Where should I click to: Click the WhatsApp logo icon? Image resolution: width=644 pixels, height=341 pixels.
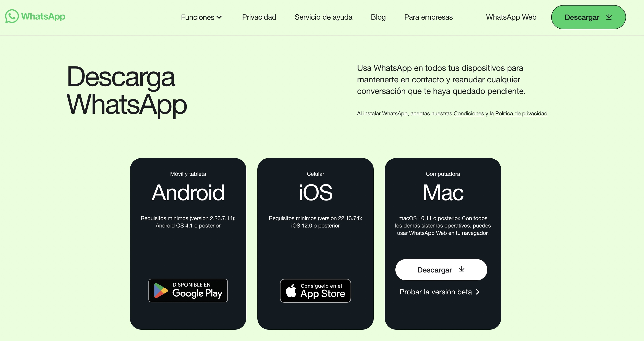tap(12, 17)
